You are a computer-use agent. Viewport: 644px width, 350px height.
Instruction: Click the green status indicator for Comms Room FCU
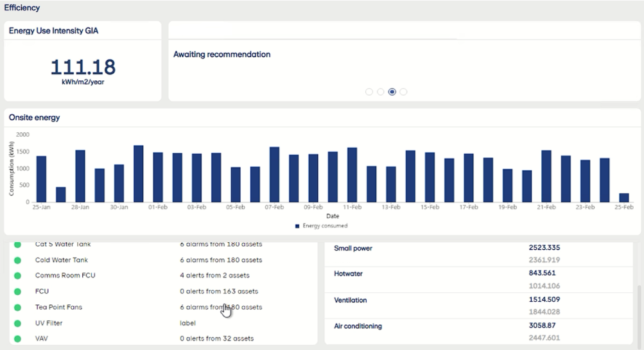pos(18,276)
